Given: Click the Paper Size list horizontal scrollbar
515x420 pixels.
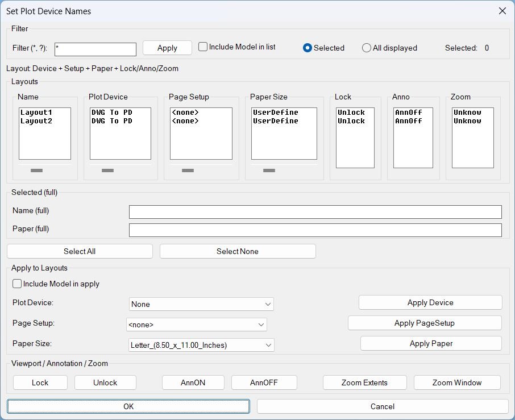Looking at the screenshot, I should 269,171.
